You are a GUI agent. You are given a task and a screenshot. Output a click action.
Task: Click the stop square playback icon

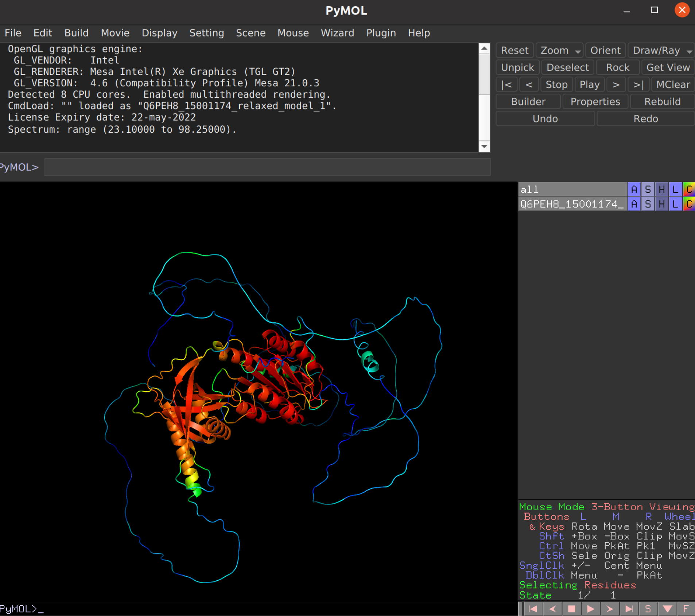click(571, 609)
